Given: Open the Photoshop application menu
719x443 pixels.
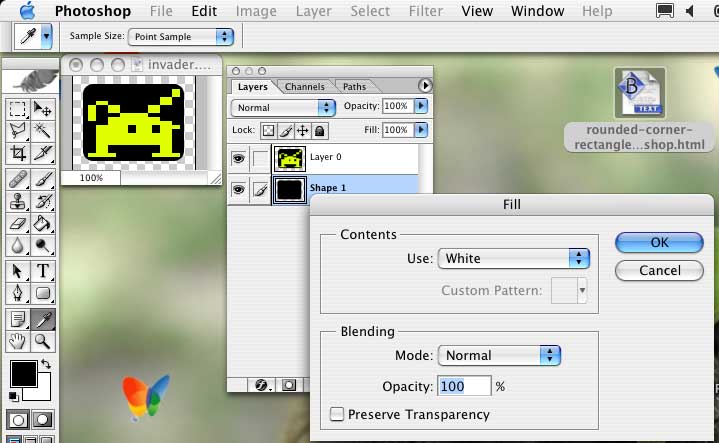Looking at the screenshot, I should (x=93, y=11).
